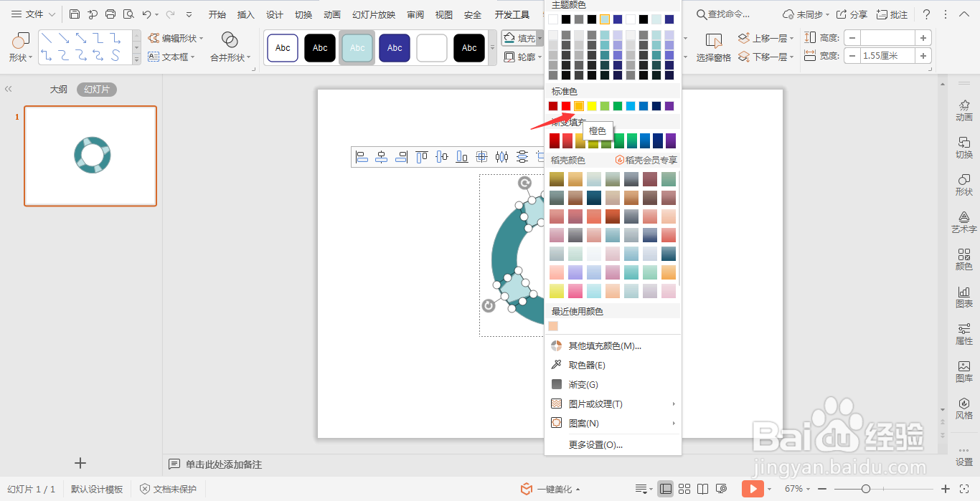The width and height of the screenshot is (980, 501).
Task: Open the 设计 ribbon tab
Action: [x=275, y=14]
